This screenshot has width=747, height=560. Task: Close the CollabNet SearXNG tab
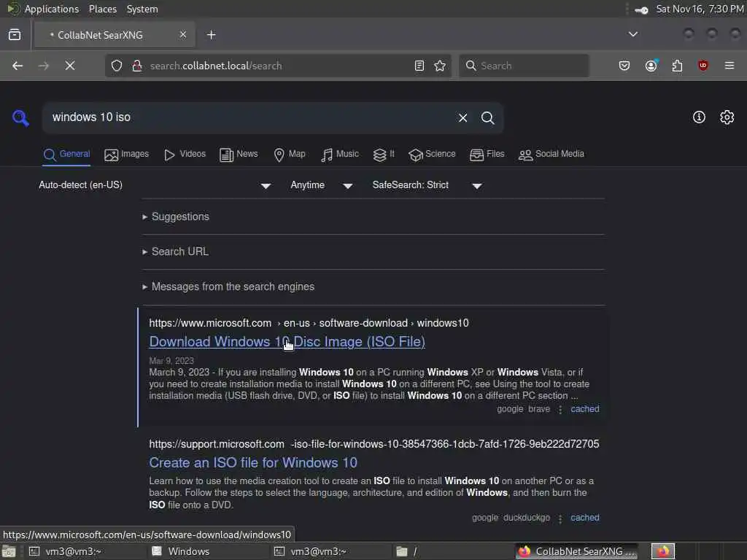[x=183, y=34]
